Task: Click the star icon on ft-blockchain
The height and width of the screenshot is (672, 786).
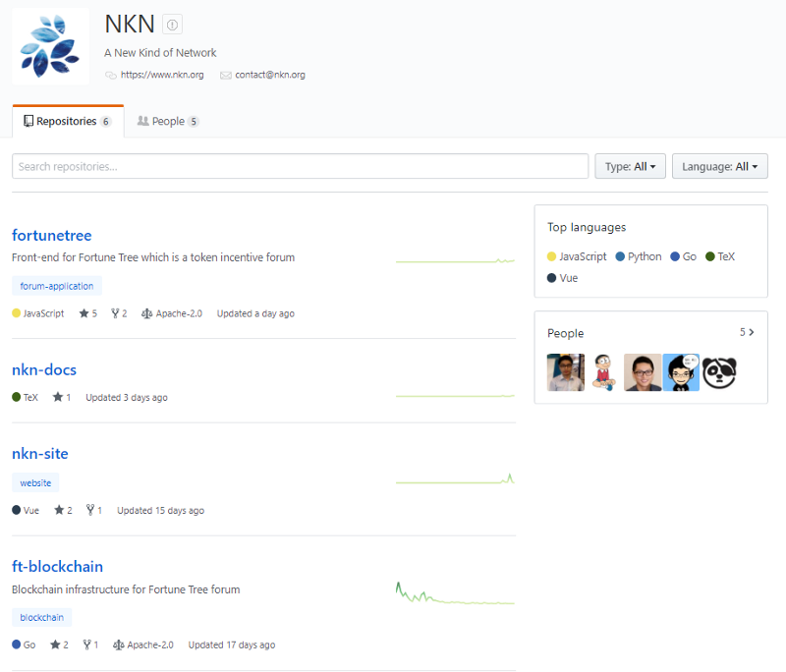Action: pyautogui.click(x=55, y=644)
